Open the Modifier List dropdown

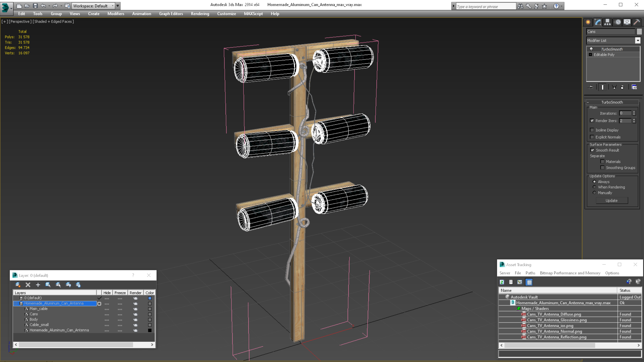point(638,40)
